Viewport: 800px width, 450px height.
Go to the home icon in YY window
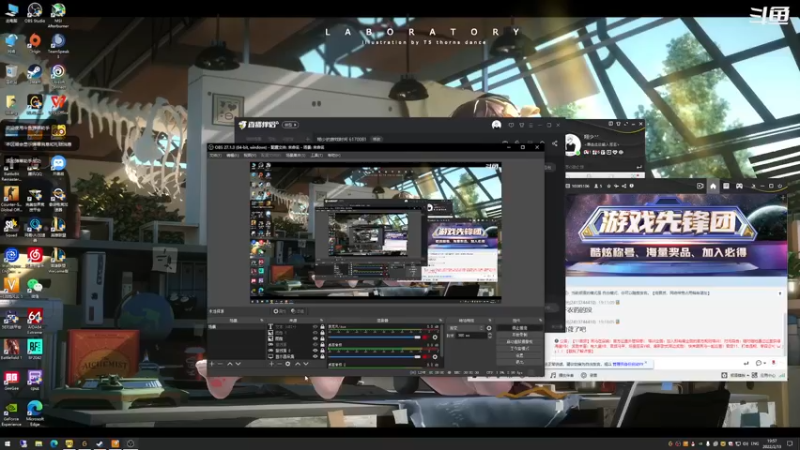(713, 186)
